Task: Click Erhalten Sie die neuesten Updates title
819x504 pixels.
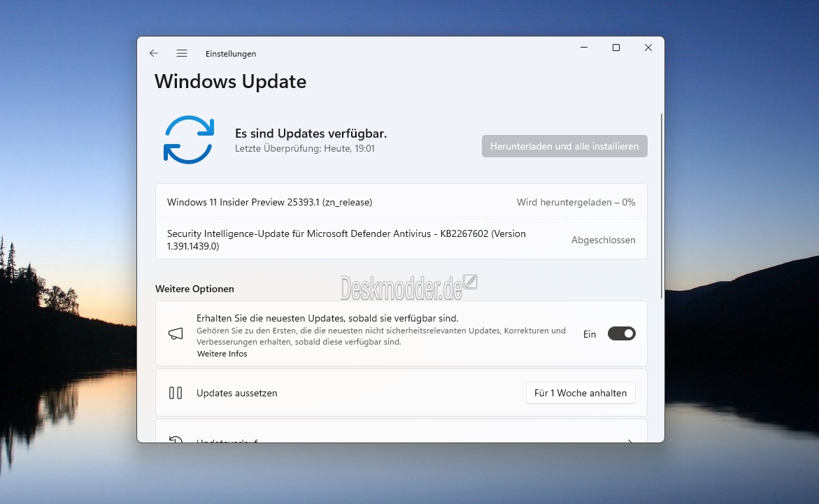Action: coord(327,318)
